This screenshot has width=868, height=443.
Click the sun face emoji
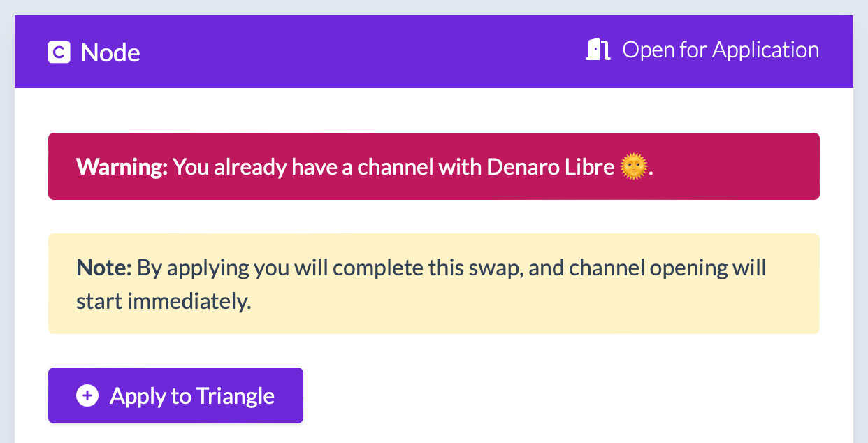pos(634,167)
